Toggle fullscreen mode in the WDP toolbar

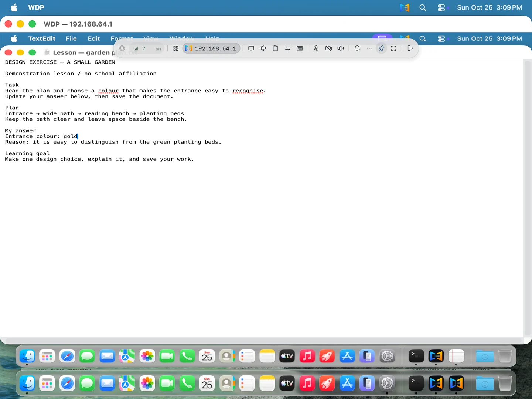(393, 48)
